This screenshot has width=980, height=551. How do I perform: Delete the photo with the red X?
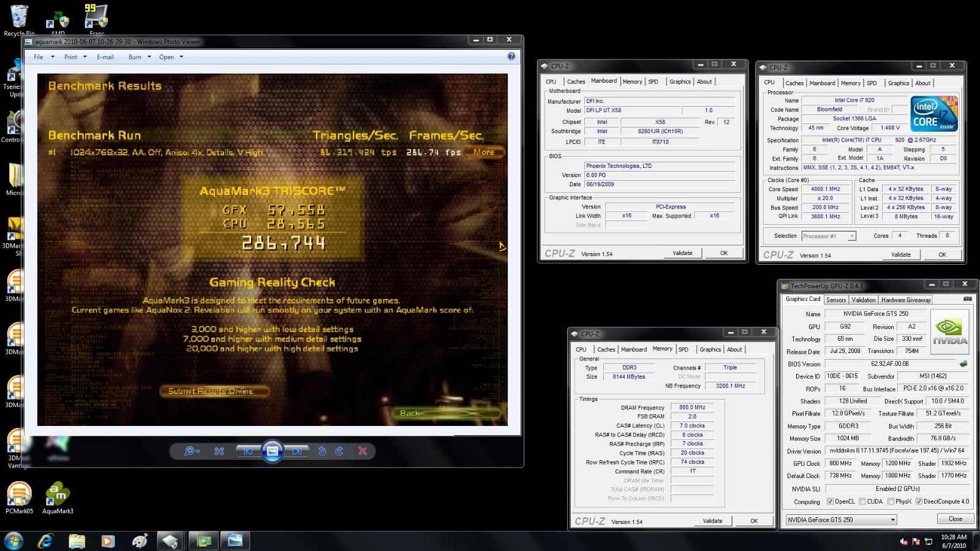(x=363, y=451)
